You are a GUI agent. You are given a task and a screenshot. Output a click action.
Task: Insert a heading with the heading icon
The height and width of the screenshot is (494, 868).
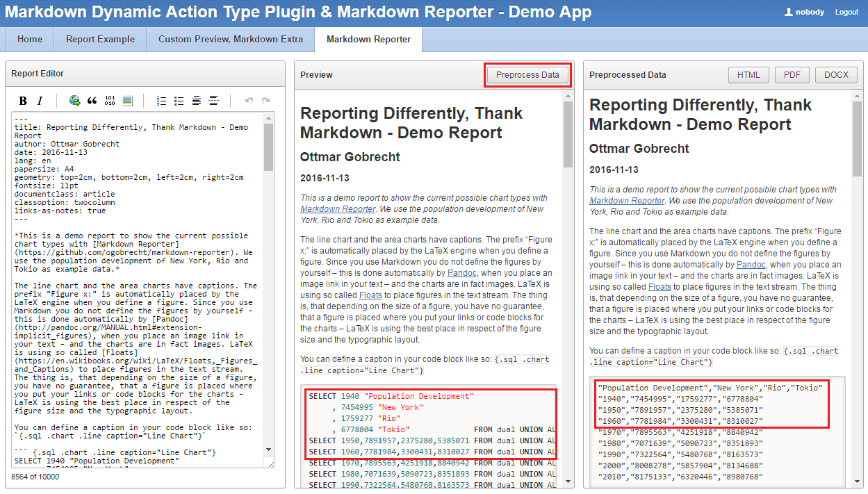click(x=197, y=101)
